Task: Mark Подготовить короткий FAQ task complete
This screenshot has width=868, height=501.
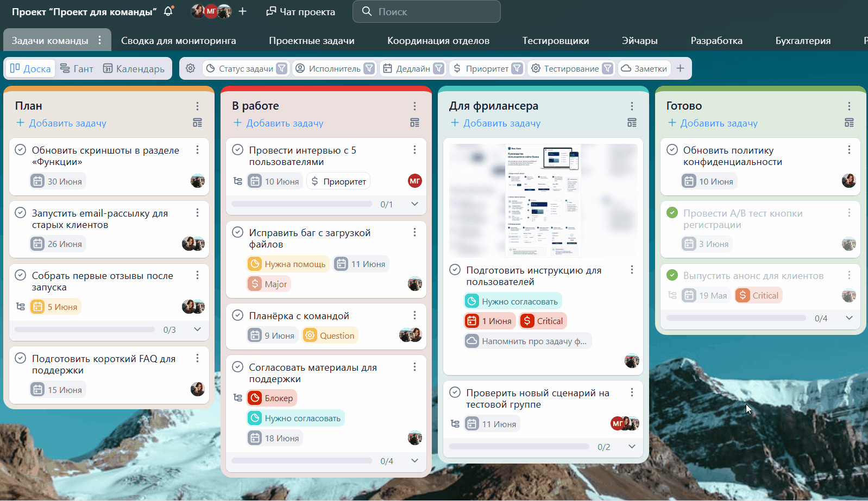Action: pyautogui.click(x=21, y=358)
